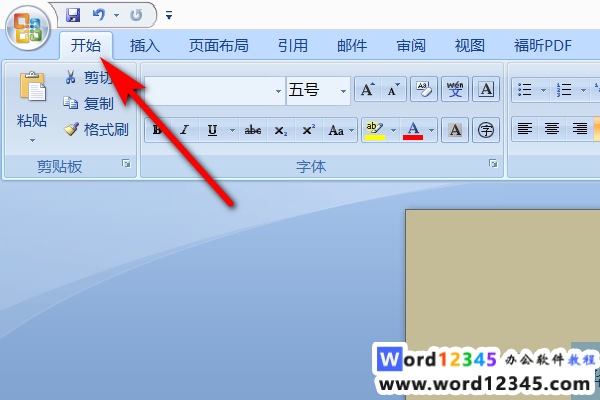Expand the font size dropdown
600x400 pixels.
pos(343,91)
